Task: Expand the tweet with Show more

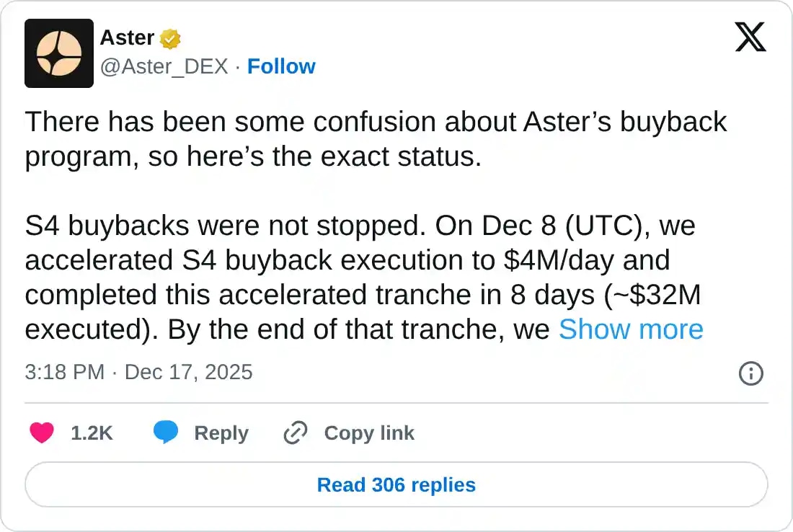Action: (632, 329)
